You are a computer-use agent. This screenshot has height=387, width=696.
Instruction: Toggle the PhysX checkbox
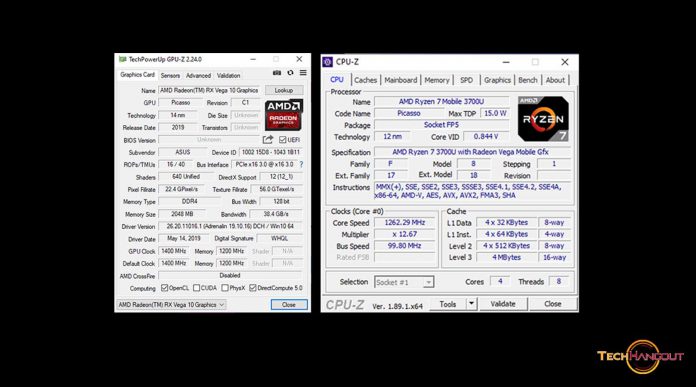click(225, 288)
